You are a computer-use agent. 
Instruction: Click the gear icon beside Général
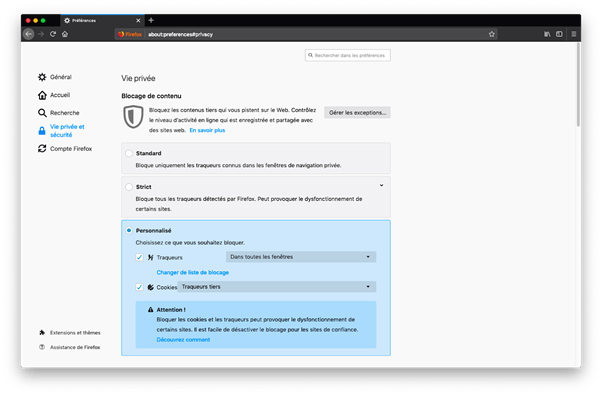(x=42, y=77)
